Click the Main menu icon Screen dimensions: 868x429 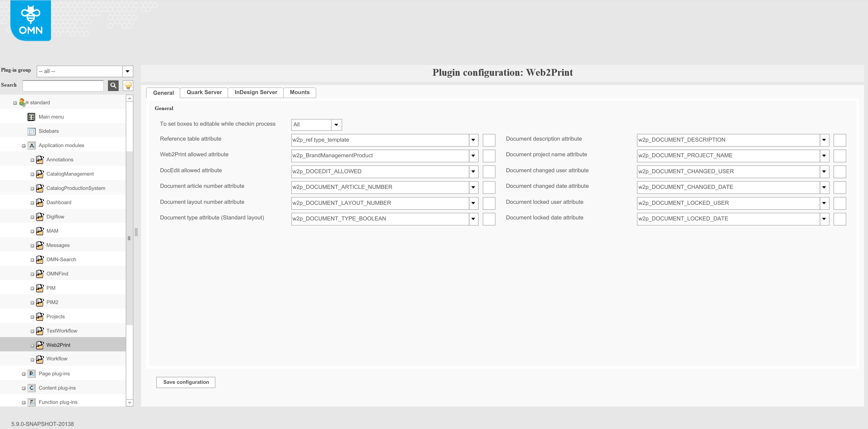(x=31, y=117)
